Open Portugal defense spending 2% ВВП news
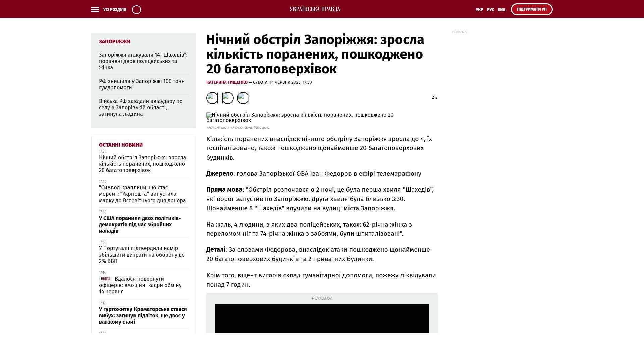 (142, 255)
